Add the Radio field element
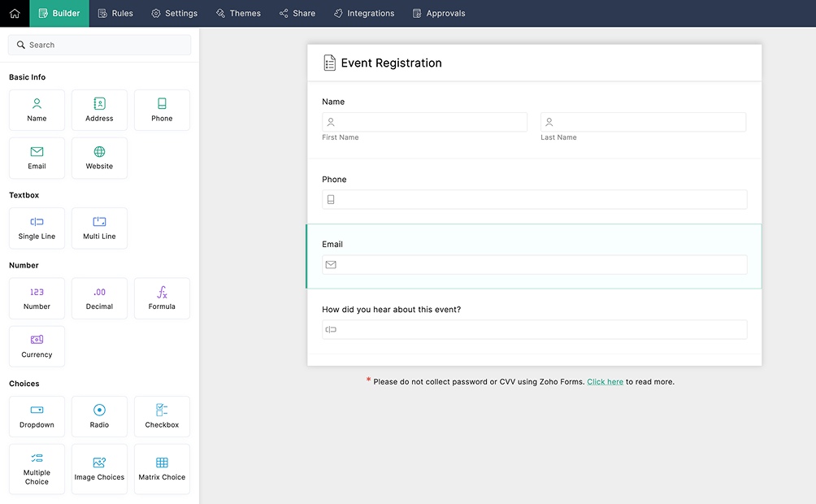This screenshot has height=504, width=816. point(99,416)
